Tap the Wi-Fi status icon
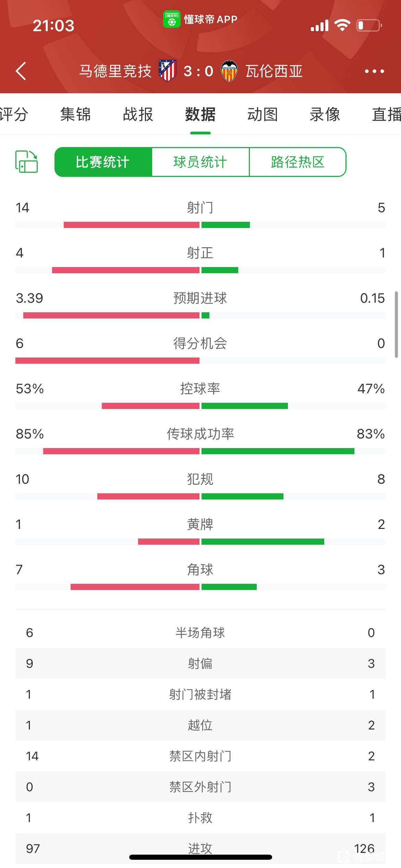 click(342, 25)
